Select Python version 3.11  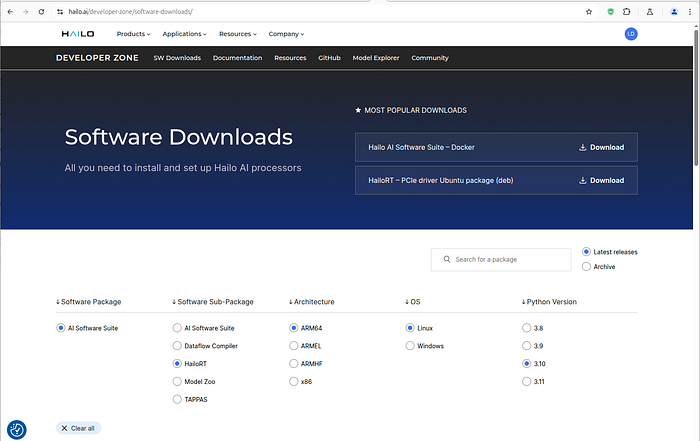(526, 381)
